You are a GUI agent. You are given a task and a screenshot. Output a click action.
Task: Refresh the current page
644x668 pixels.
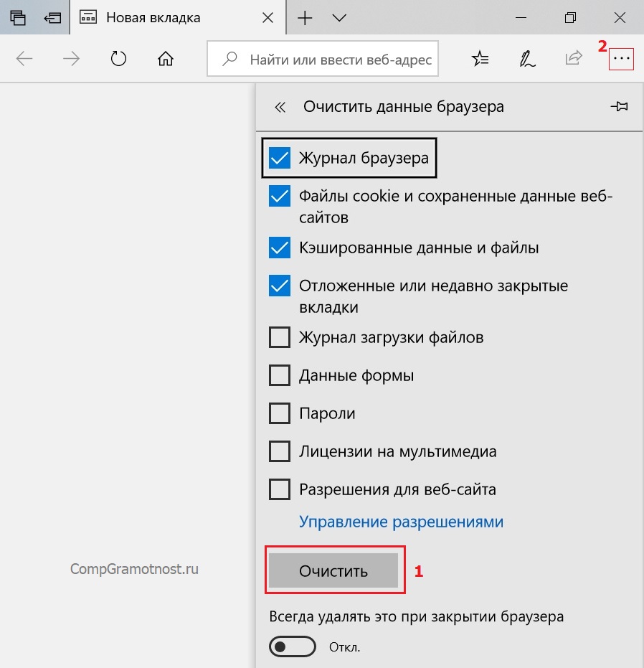coord(118,59)
